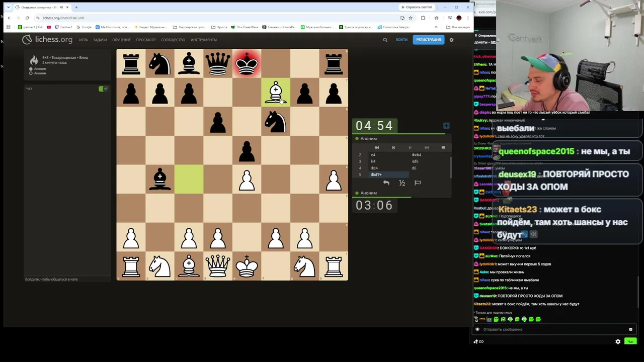Propose a takeback with the arrow icon
This screenshot has width=644, height=362.
tap(386, 183)
